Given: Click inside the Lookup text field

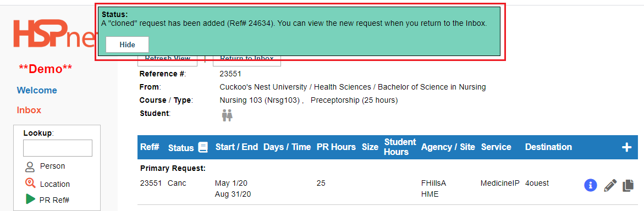Looking at the screenshot, I should [58, 148].
